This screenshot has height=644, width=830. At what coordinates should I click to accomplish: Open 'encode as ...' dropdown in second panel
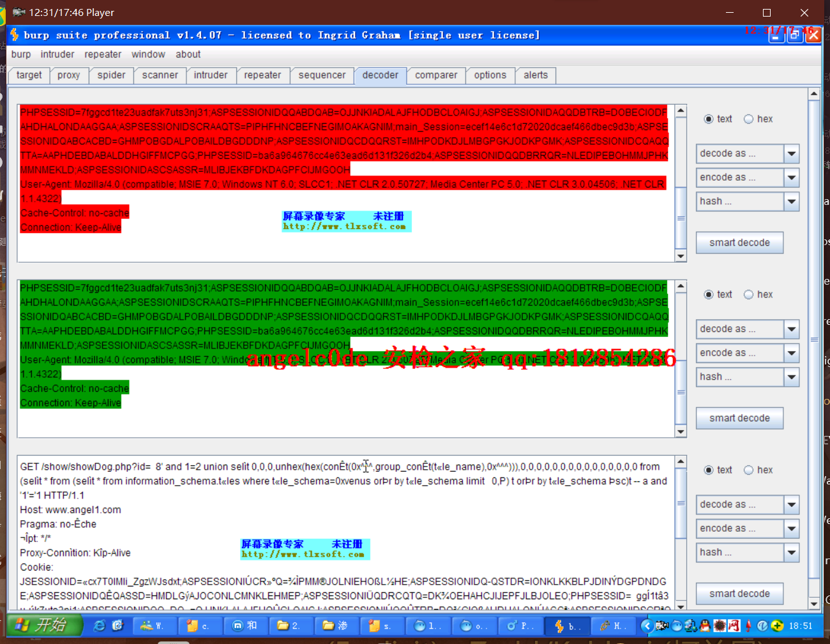click(x=748, y=353)
